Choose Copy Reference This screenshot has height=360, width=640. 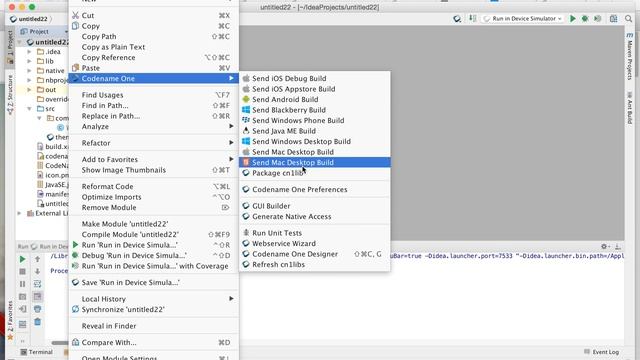tap(153, 58)
